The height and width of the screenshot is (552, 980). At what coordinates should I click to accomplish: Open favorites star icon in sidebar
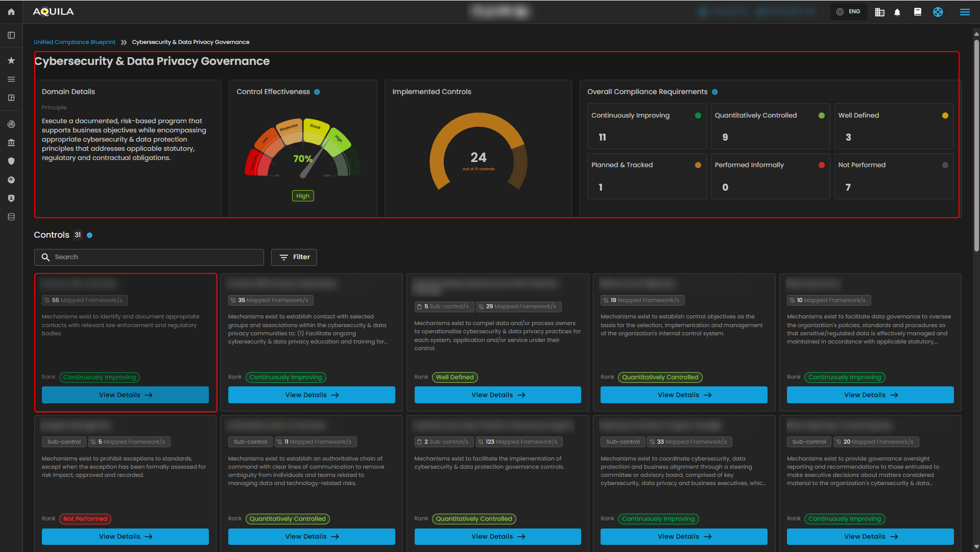coord(11,60)
